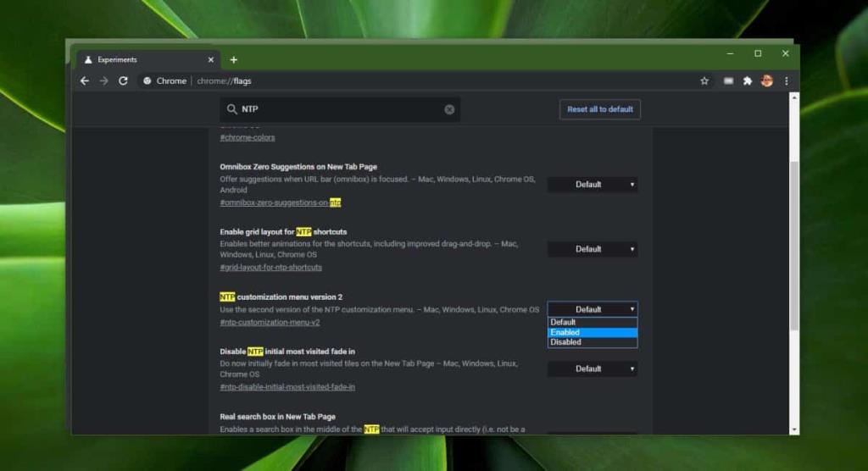Select the Experiments tab
Image resolution: width=868 pixels, height=471 pixels.
[x=147, y=60]
